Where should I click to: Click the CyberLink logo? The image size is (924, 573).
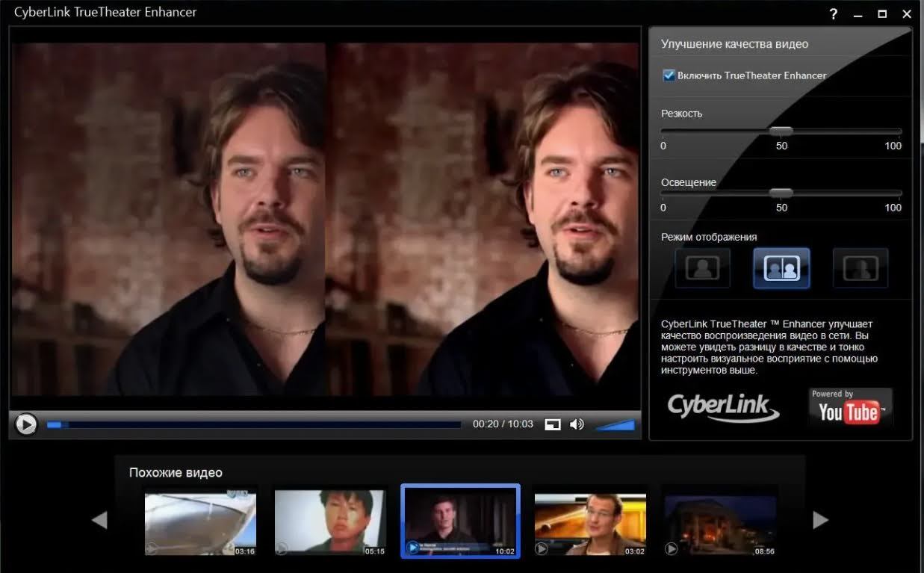(722, 406)
